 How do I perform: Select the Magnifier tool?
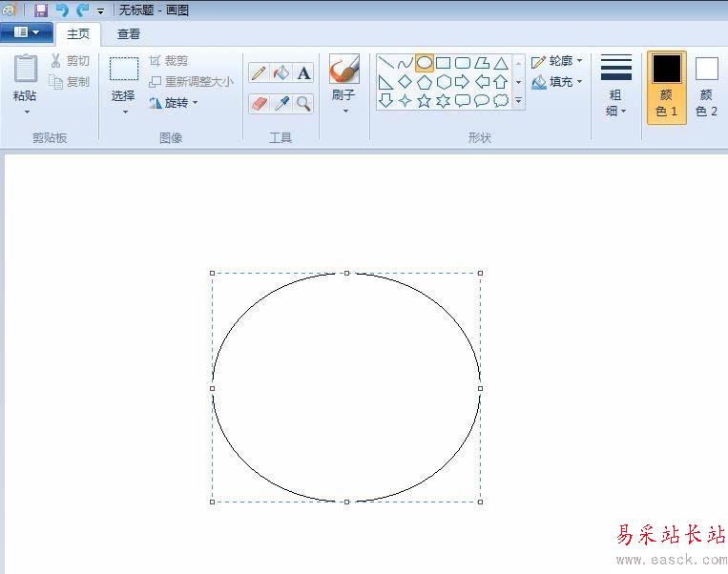(303, 104)
